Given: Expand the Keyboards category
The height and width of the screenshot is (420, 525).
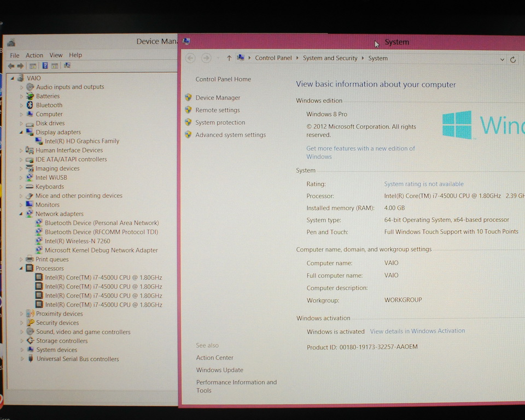Looking at the screenshot, I should 21,186.
